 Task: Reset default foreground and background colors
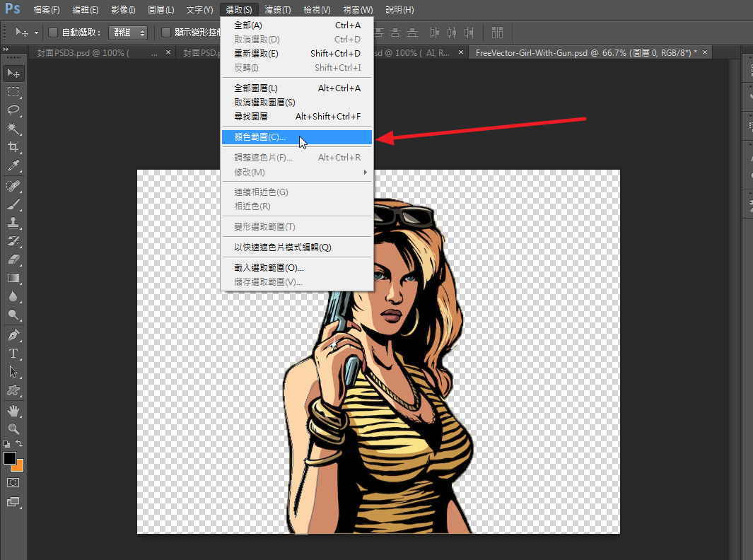tap(6, 444)
